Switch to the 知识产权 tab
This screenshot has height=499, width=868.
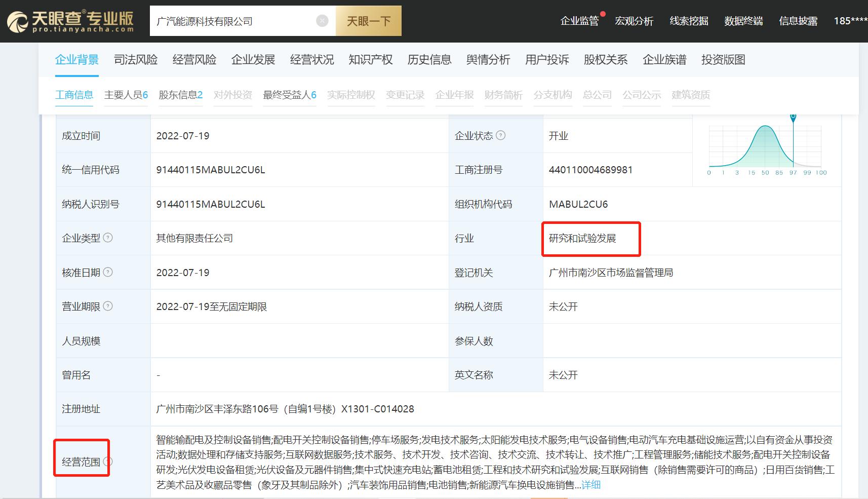(x=371, y=60)
